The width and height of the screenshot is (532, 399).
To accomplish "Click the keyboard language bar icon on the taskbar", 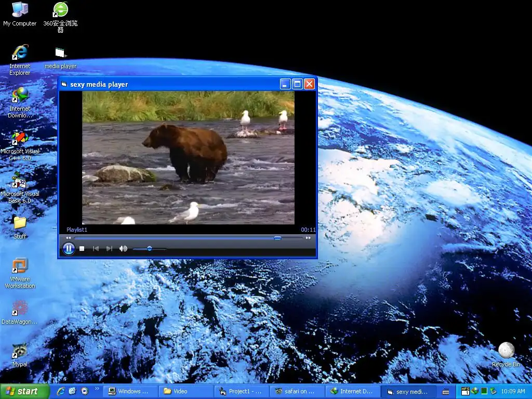I will 446,392.
